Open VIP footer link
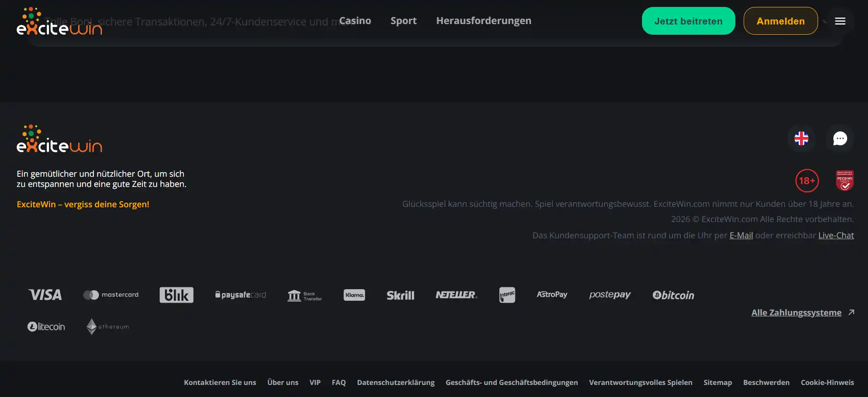Screen dimensions: 868x397 [x=315, y=383]
